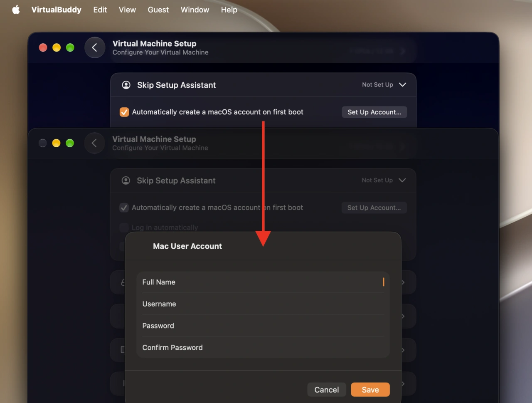Open the Guest menu
This screenshot has width=532, height=403.
[158, 10]
